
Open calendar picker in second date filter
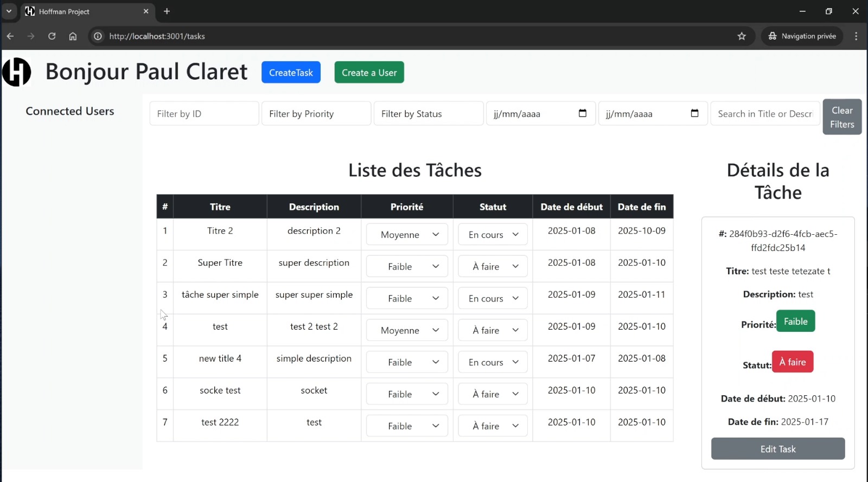tap(694, 113)
